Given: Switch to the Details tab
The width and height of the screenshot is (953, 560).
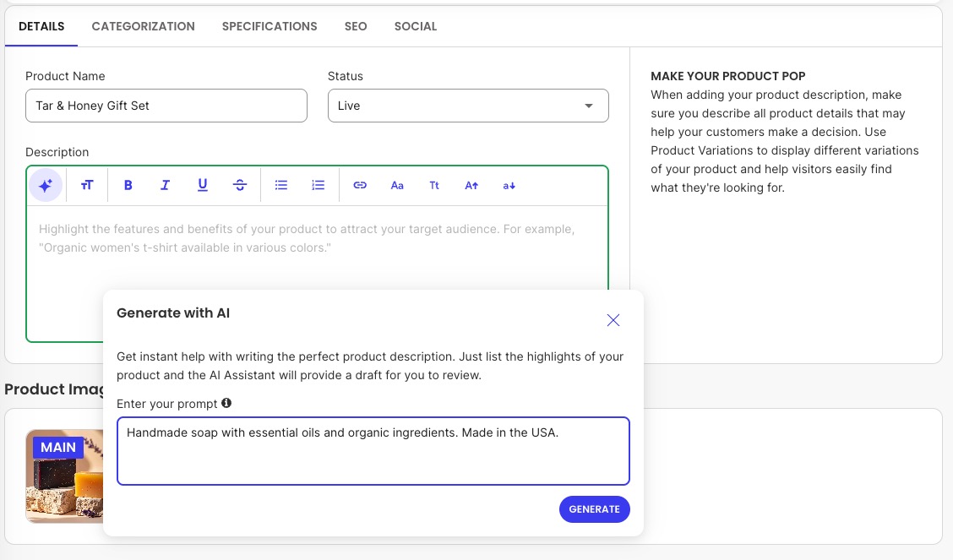Looking at the screenshot, I should click(x=41, y=26).
